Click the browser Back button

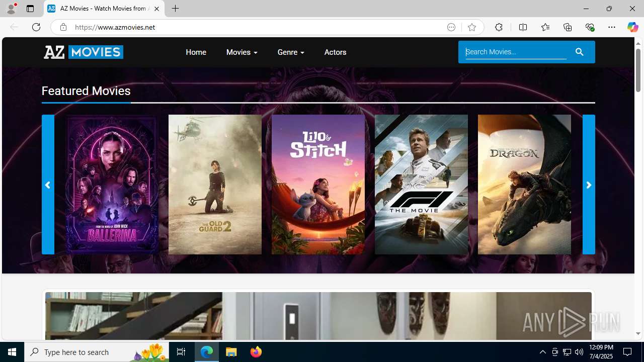coord(14,27)
